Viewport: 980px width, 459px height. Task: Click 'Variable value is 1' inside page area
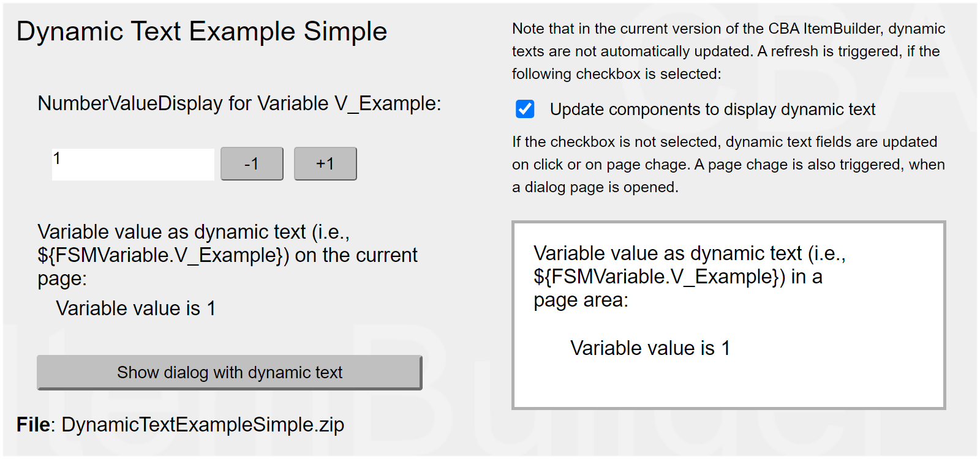(650, 348)
